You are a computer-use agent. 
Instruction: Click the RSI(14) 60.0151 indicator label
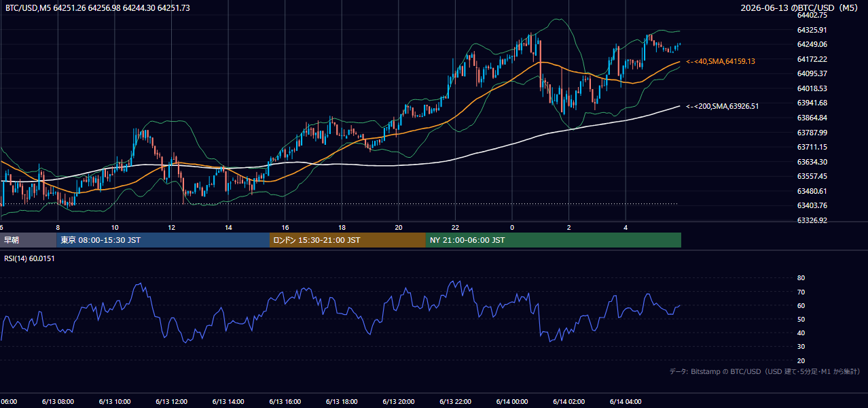pos(30,258)
